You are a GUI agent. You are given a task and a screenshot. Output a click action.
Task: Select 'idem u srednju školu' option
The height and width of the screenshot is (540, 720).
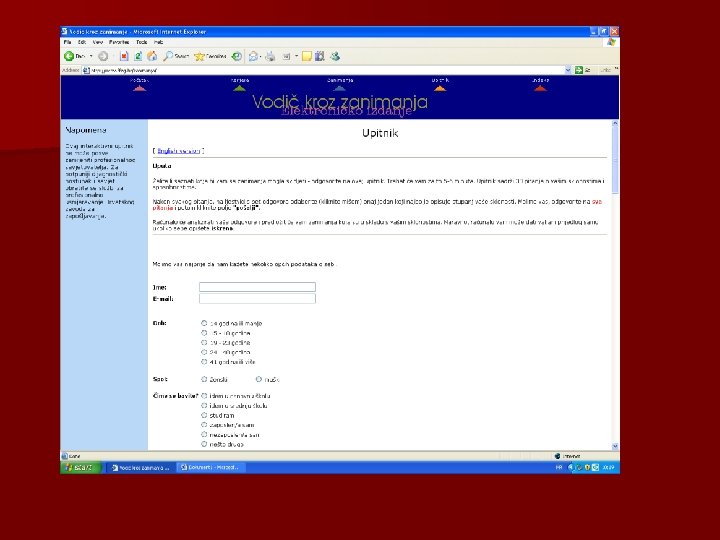click(x=204, y=405)
